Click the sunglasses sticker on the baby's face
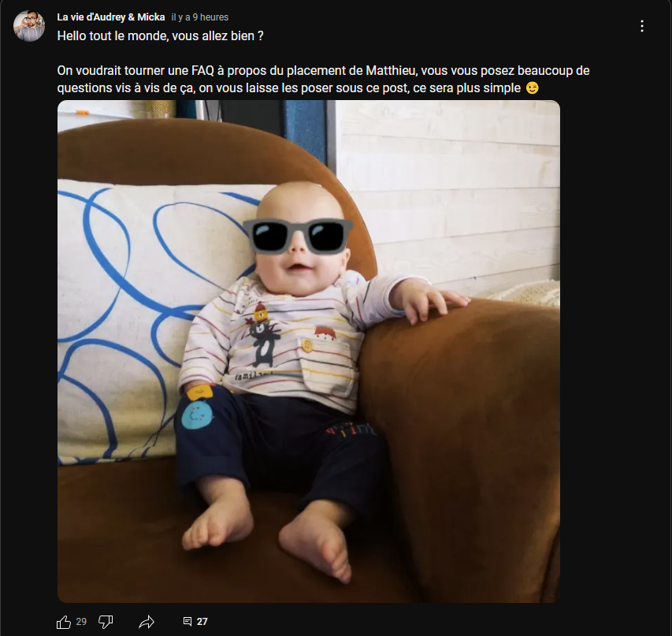Screen dimensions: 672x636 coord(299,236)
